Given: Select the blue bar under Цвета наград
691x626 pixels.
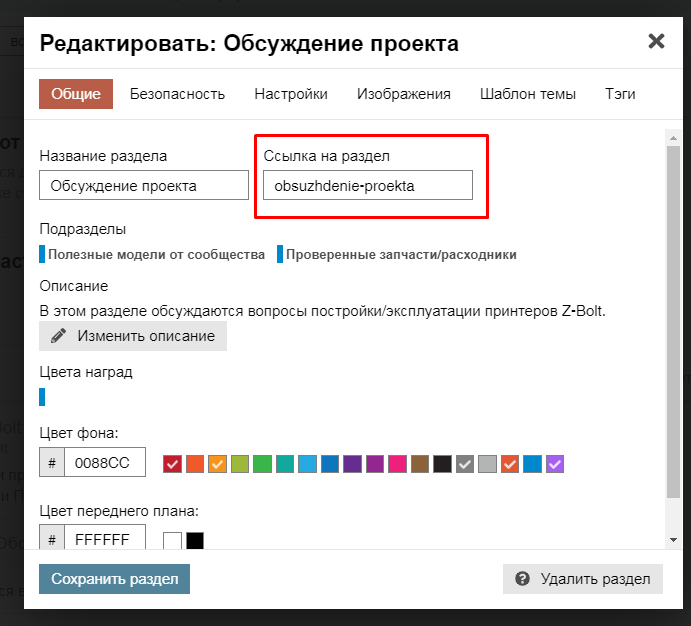Looking at the screenshot, I should coord(42,396).
